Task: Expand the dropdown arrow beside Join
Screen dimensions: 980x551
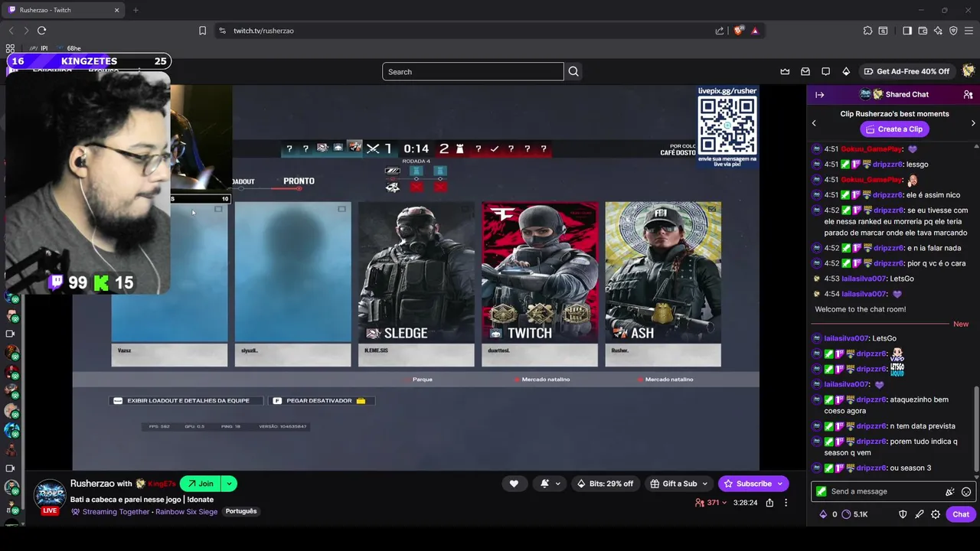Action: coord(229,484)
